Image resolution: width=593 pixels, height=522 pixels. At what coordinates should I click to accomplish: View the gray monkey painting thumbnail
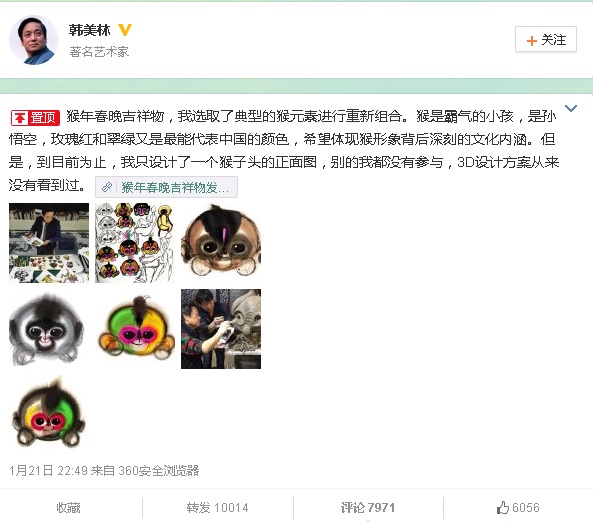(49, 329)
